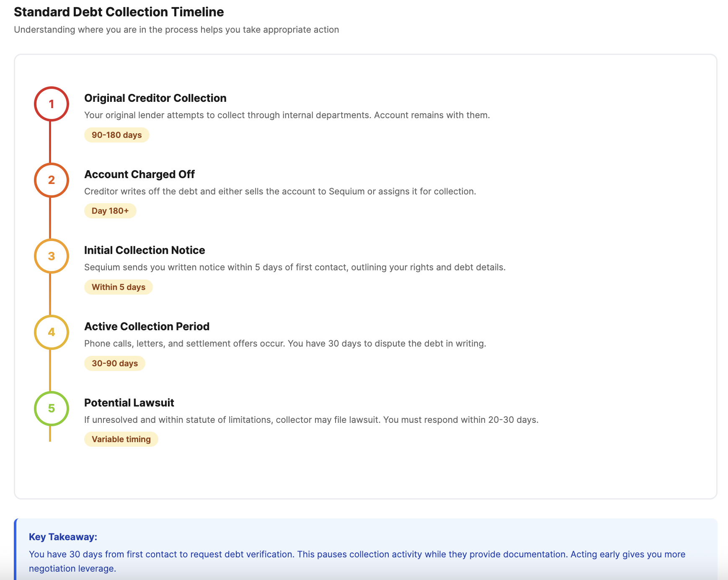The image size is (728, 580).
Task: Select the step 3 circle marker
Action: pyautogui.click(x=52, y=256)
